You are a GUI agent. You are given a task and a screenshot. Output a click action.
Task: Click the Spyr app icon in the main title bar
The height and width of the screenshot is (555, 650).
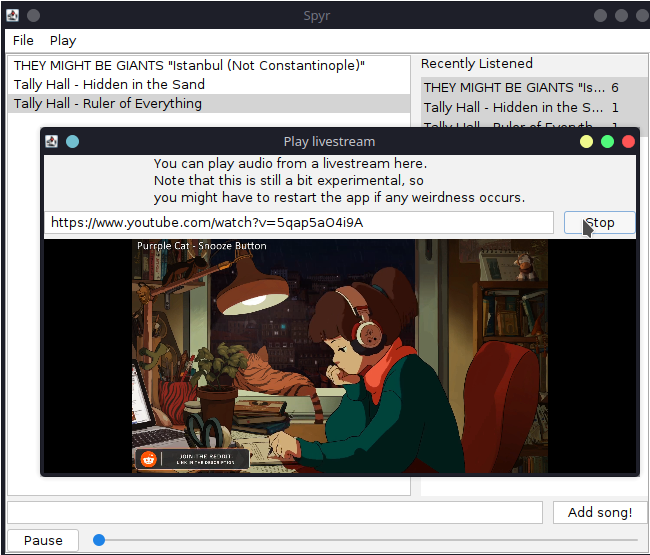[x=12, y=15]
